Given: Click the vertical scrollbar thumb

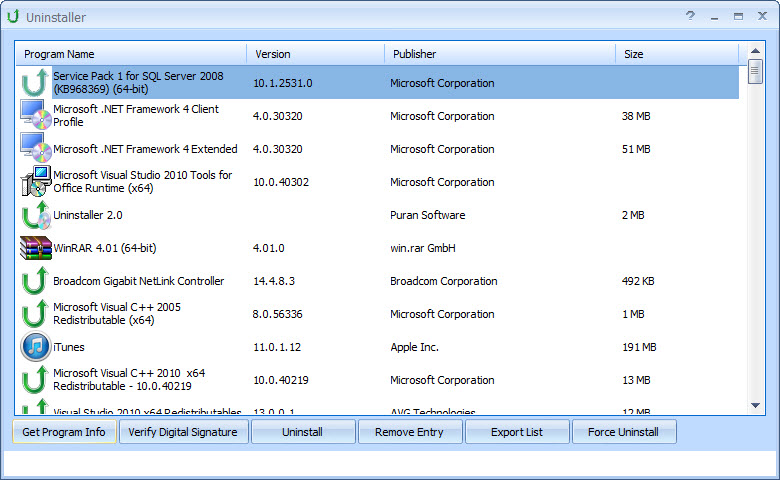Looking at the screenshot, I should pyautogui.click(x=755, y=72).
